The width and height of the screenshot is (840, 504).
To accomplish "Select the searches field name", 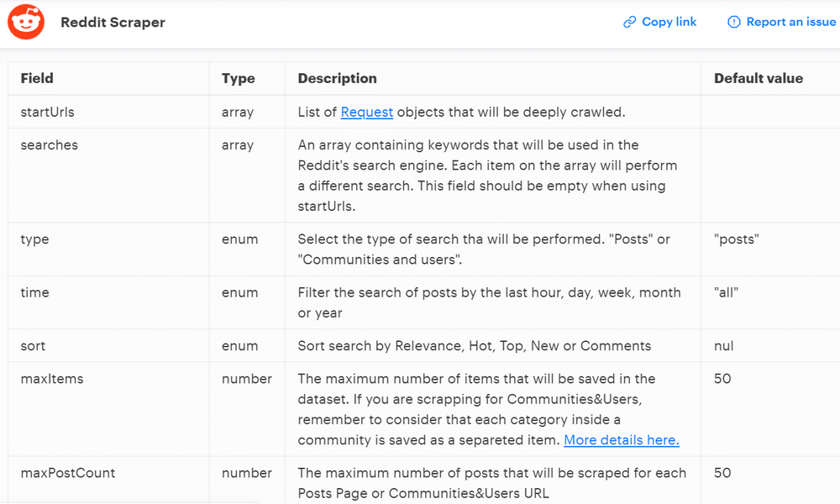I will tap(50, 145).
